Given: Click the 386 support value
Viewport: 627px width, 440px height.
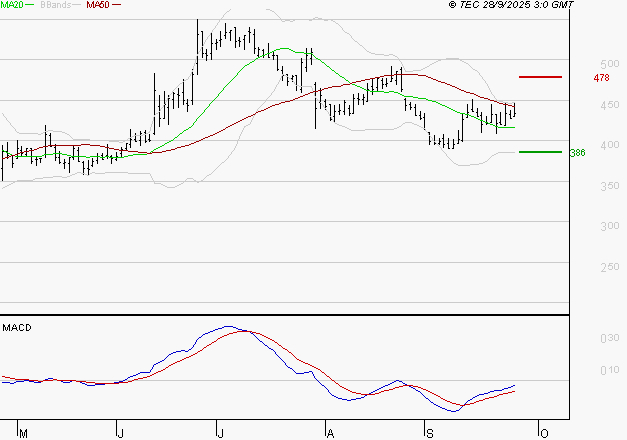Looking at the screenshot, I should point(577,153).
